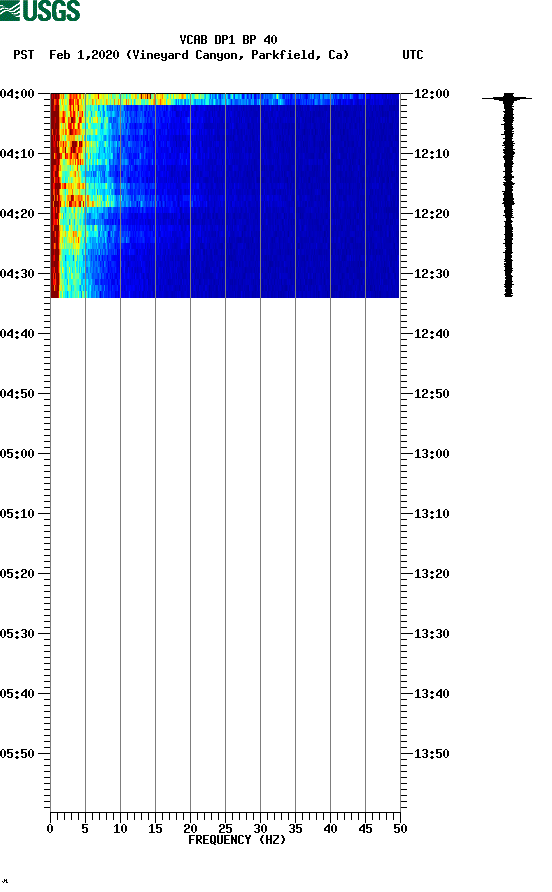The height and width of the screenshot is (892, 552).
Task: Click the seismogram waveform trace beside the plot
Action: (x=508, y=195)
